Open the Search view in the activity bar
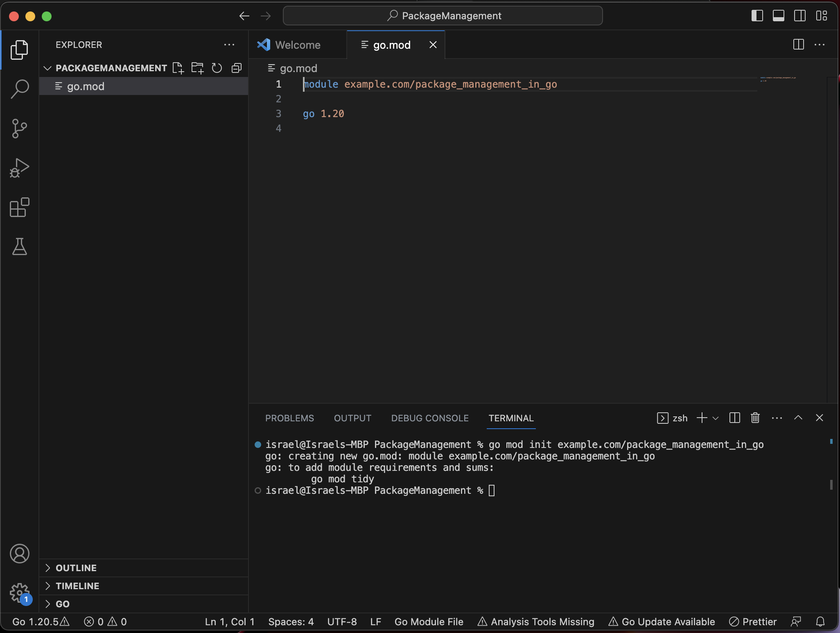The image size is (840, 633). 19,89
